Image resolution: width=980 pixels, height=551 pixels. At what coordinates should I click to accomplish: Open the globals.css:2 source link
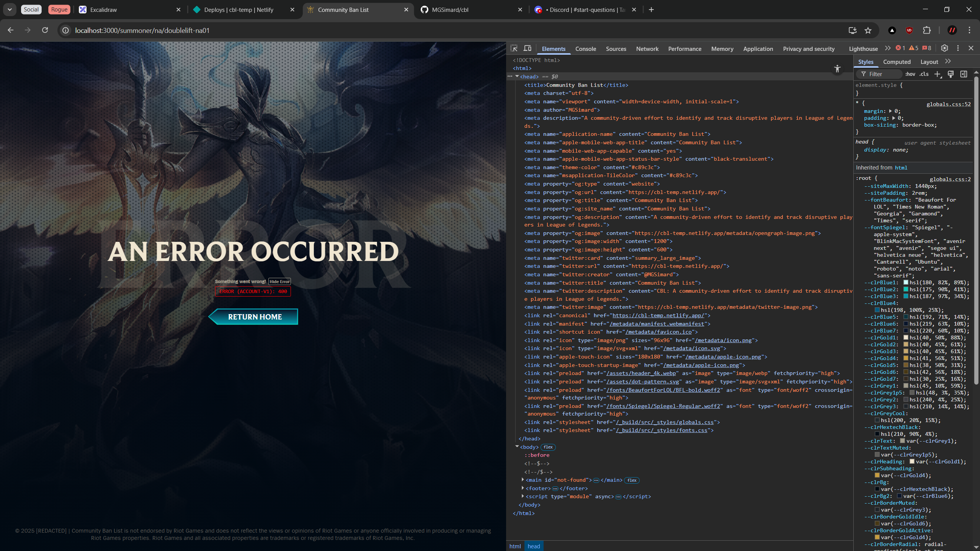pos(950,179)
